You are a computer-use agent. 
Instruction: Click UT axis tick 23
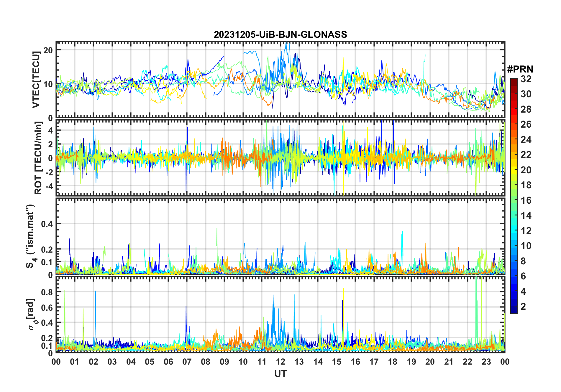486,362
